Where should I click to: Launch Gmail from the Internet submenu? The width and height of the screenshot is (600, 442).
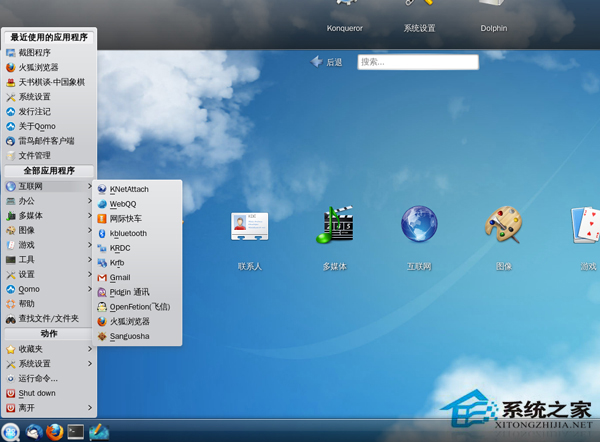(x=119, y=277)
